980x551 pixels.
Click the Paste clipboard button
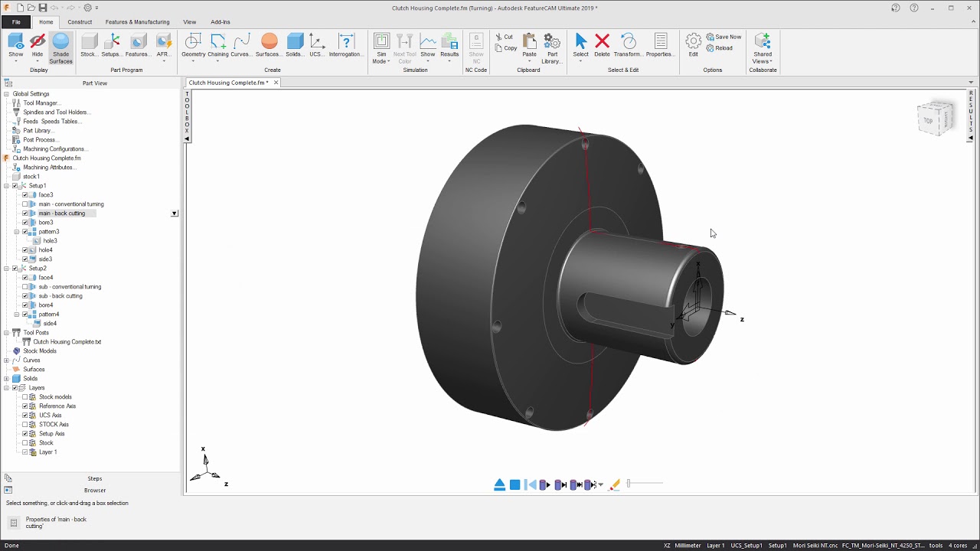click(x=530, y=46)
